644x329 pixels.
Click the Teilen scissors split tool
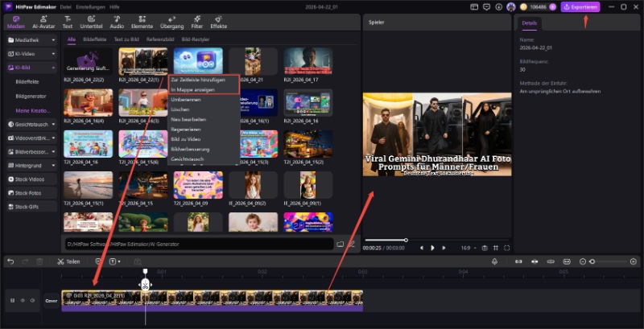(x=68, y=261)
